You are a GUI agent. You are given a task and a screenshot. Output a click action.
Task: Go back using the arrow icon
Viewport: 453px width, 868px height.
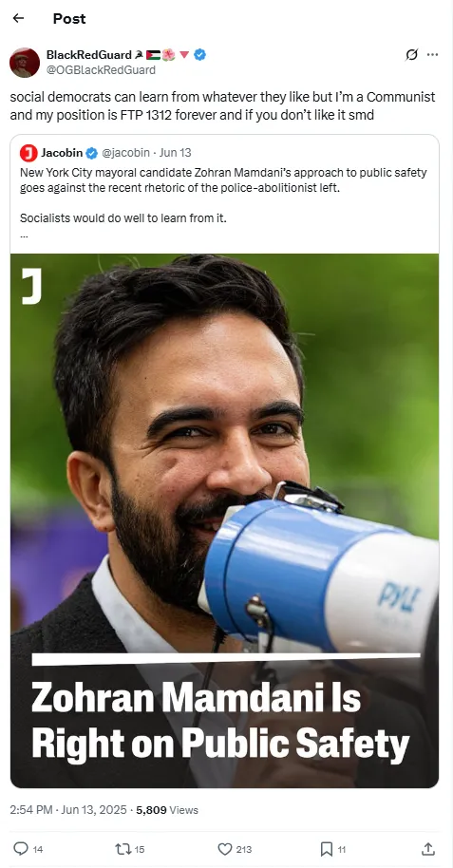click(x=18, y=18)
